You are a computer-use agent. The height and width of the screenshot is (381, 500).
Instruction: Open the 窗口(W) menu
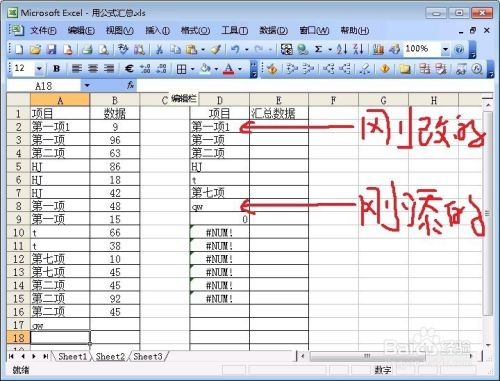[314, 31]
